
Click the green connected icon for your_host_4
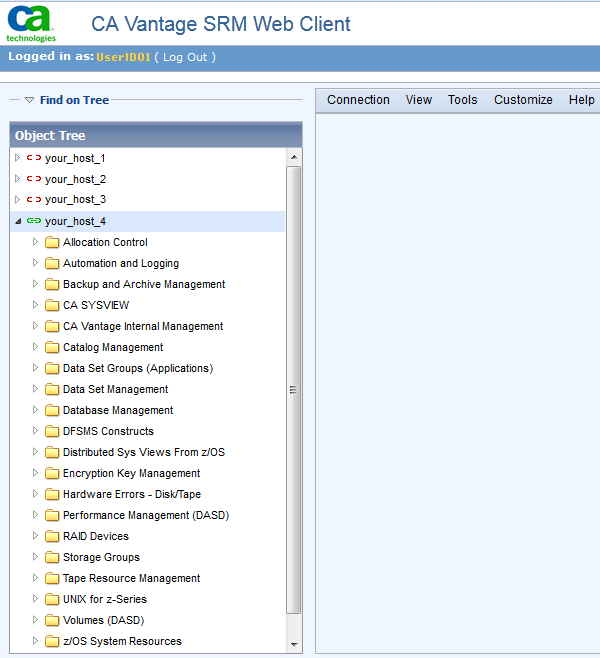(x=34, y=221)
